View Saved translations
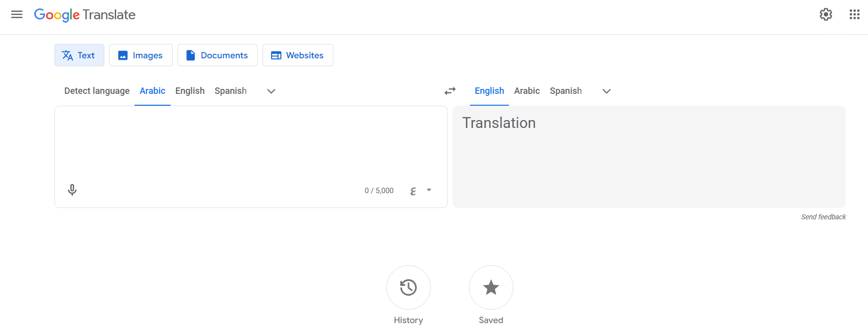Screen dimensions: 868x329 [490, 288]
